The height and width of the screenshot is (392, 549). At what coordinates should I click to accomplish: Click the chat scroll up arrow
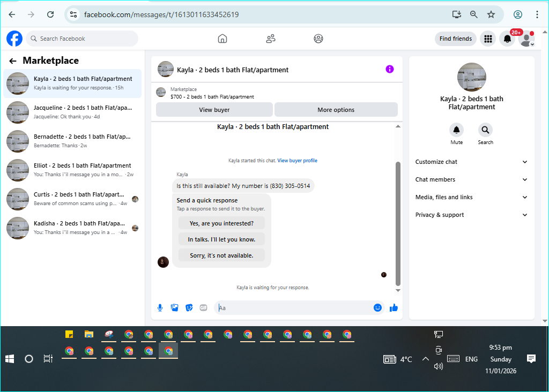(398, 126)
